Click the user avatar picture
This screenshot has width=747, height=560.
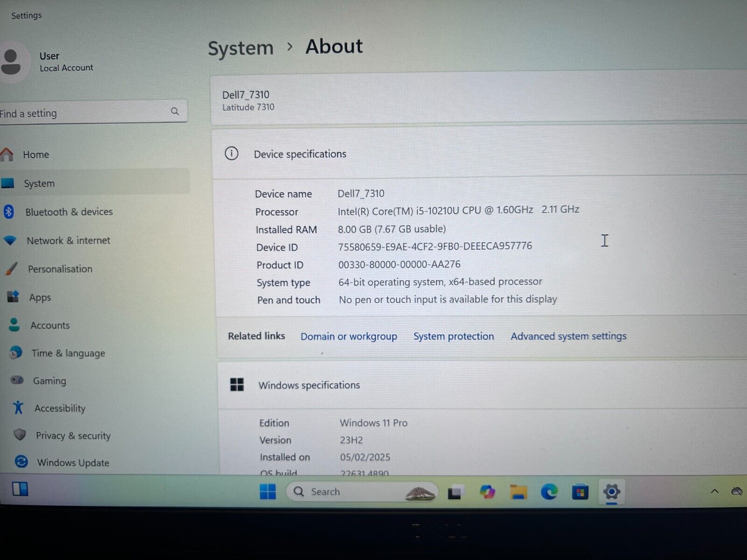11,62
